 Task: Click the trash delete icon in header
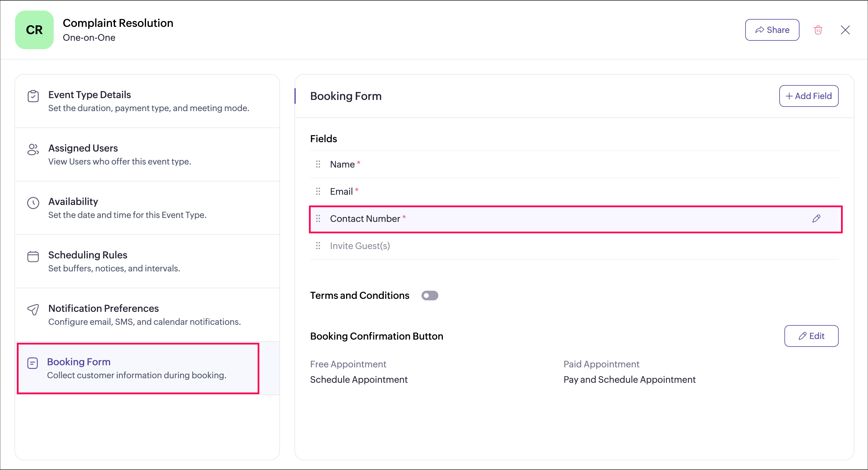(818, 30)
